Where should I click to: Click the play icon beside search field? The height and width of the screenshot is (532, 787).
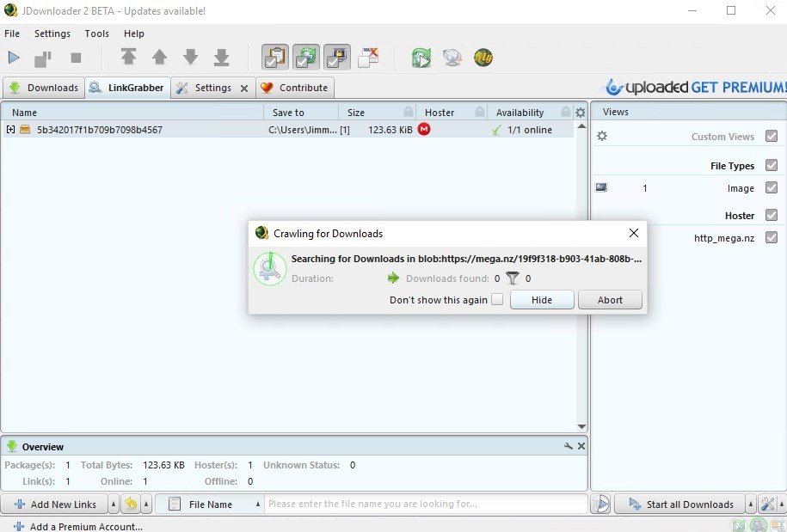tap(601, 504)
